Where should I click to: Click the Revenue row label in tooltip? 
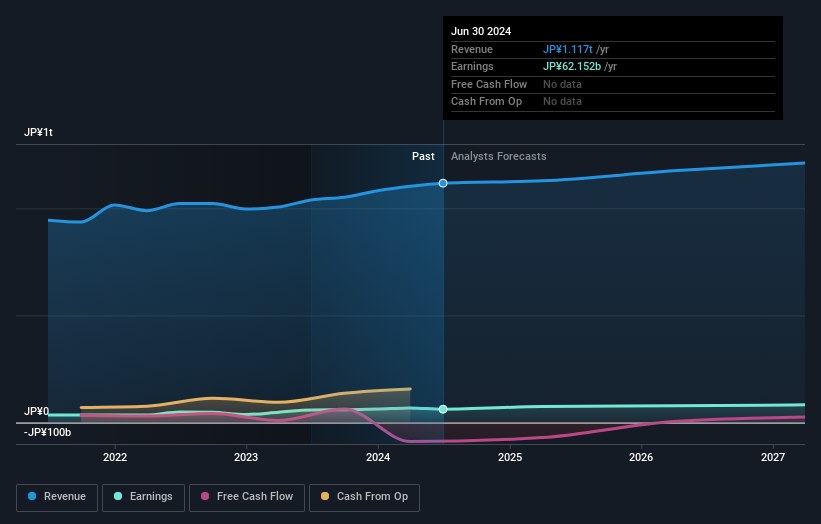[x=472, y=49]
